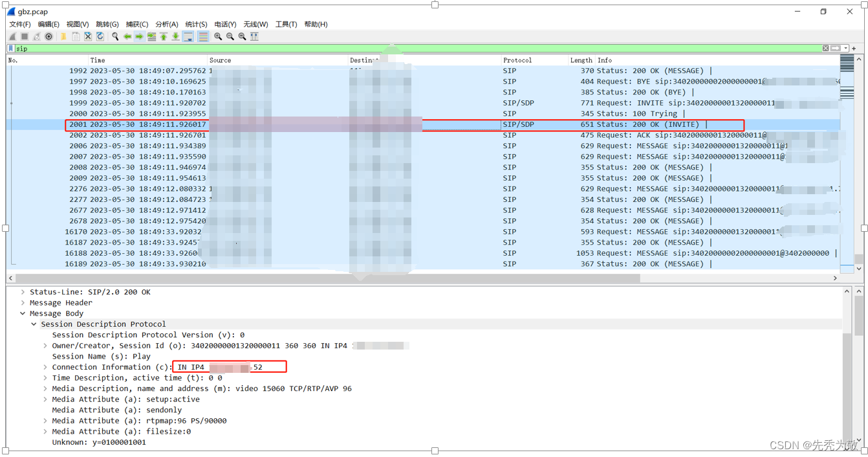868x457 pixels.
Task: Expand Media Attribute rtpmap:96 row
Action: click(x=45, y=421)
